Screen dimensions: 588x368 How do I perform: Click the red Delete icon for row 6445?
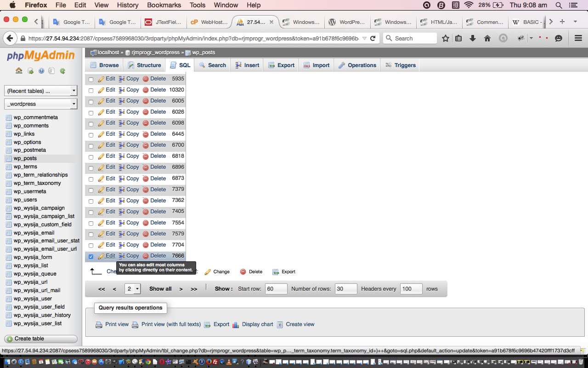146,134
